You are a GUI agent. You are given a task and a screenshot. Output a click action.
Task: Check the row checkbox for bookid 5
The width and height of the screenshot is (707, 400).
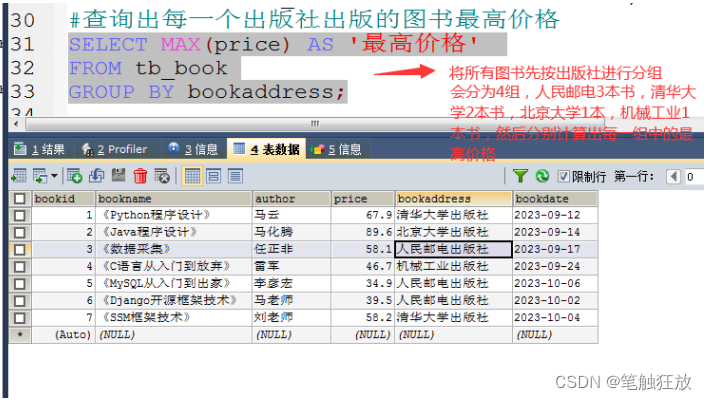point(19,284)
